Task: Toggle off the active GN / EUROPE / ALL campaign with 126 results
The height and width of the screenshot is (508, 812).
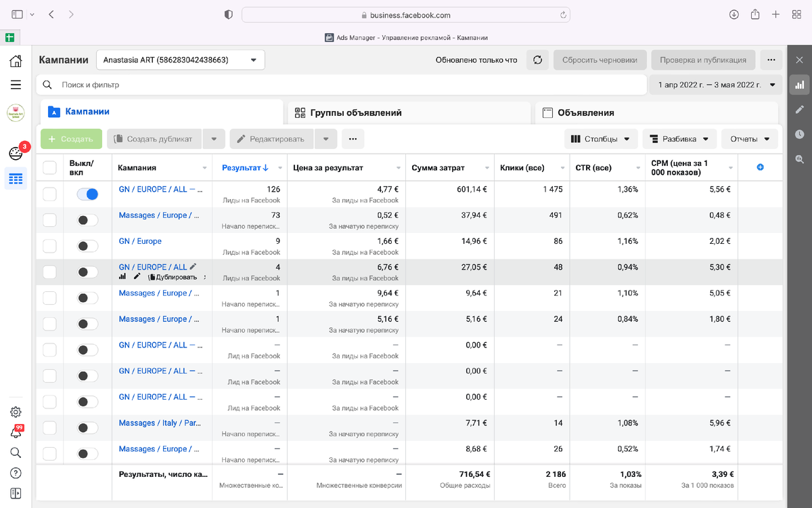Action: pos(87,194)
